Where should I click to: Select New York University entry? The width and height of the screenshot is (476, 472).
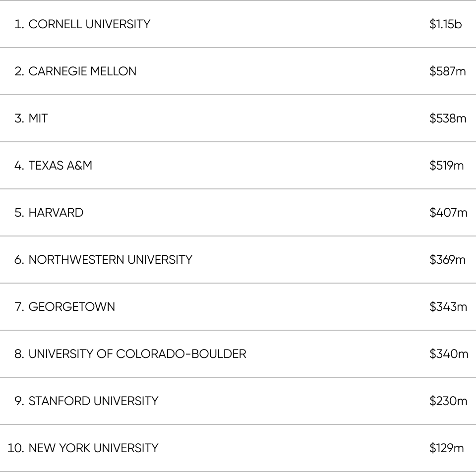[238, 448]
